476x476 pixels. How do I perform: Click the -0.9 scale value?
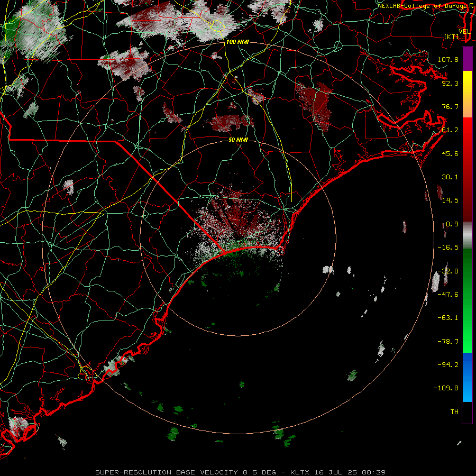[450, 224]
